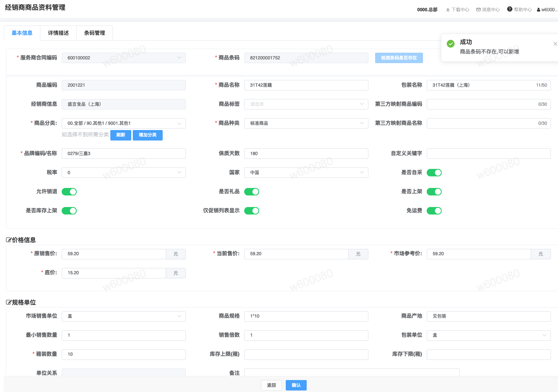Click the 保质天数 input field
This screenshot has height=392, width=558.
[306, 154]
